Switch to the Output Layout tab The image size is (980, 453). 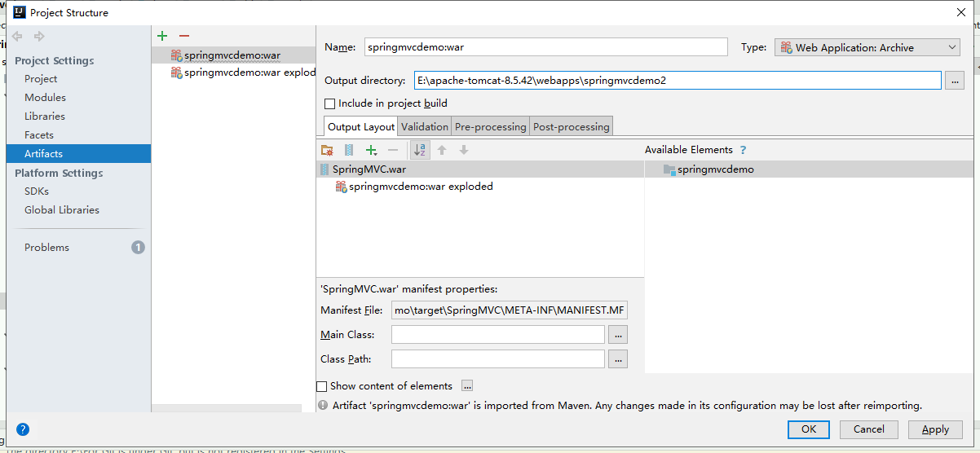(361, 126)
